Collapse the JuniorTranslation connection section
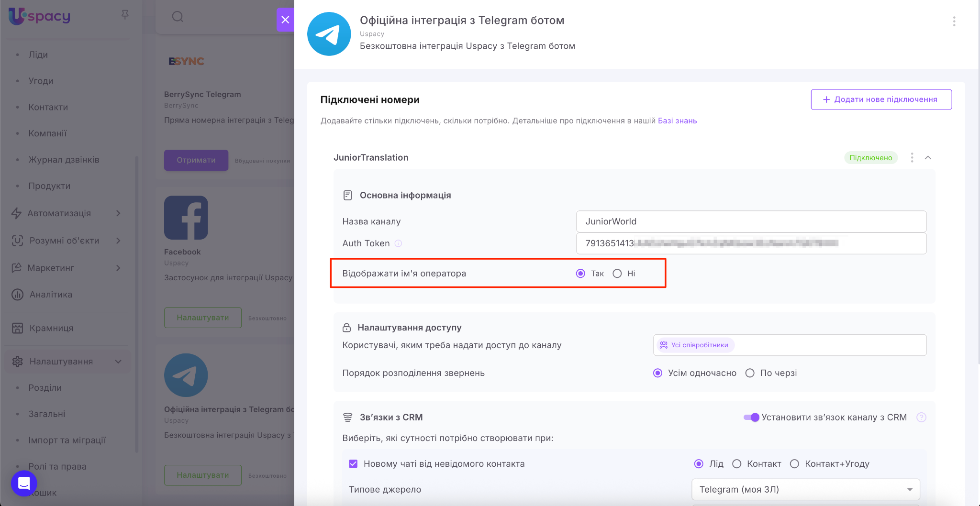 (928, 158)
